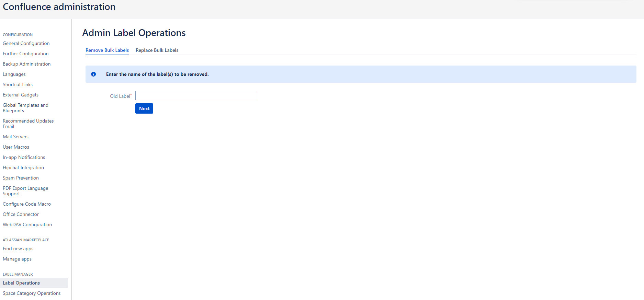Focus the Old Label input field
644x300 pixels.
(x=196, y=95)
